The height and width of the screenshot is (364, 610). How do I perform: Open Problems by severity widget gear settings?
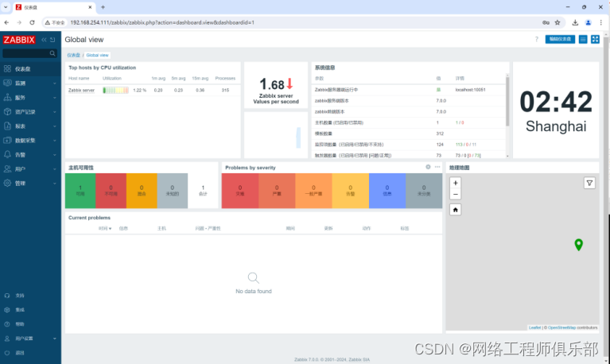(x=428, y=167)
